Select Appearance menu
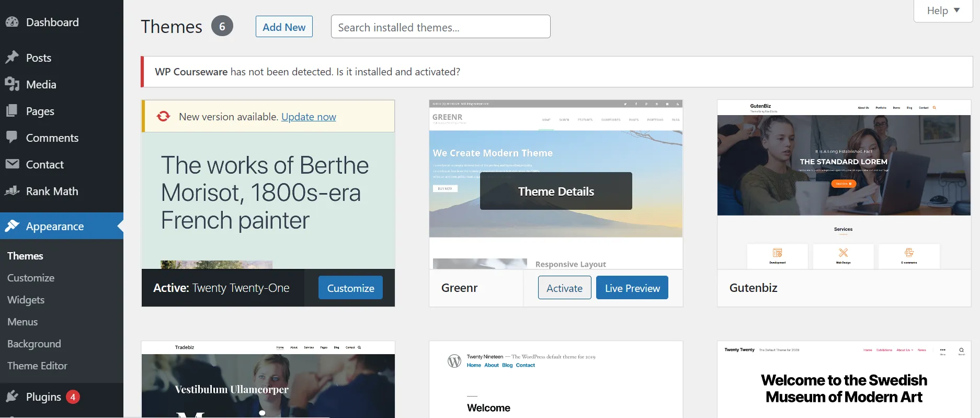The width and height of the screenshot is (980, 418). (62, 226)
